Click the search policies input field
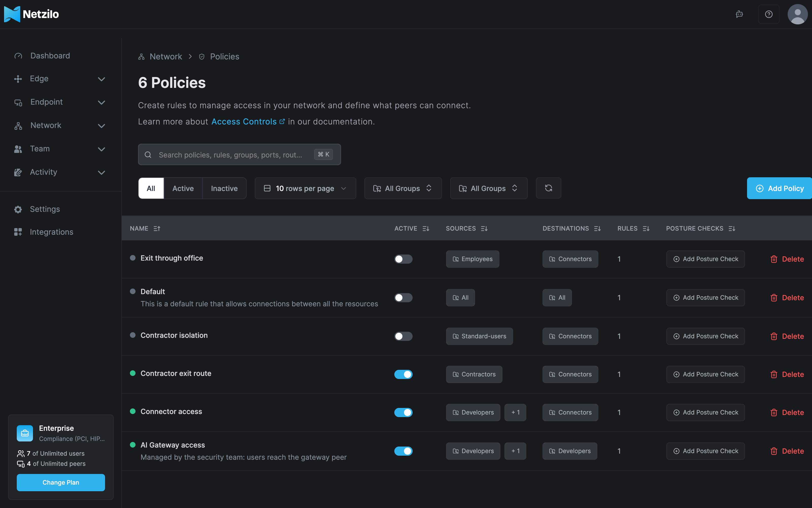Image resolution: width=812 pixels, height=508 pixels. pos(239,154)
